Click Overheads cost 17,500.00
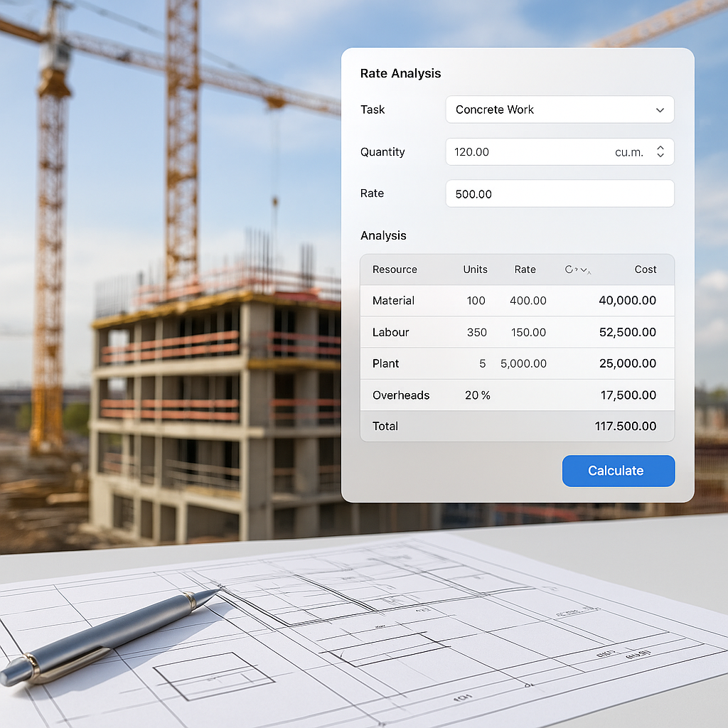728x728 pixels. (x=628, y=395)
